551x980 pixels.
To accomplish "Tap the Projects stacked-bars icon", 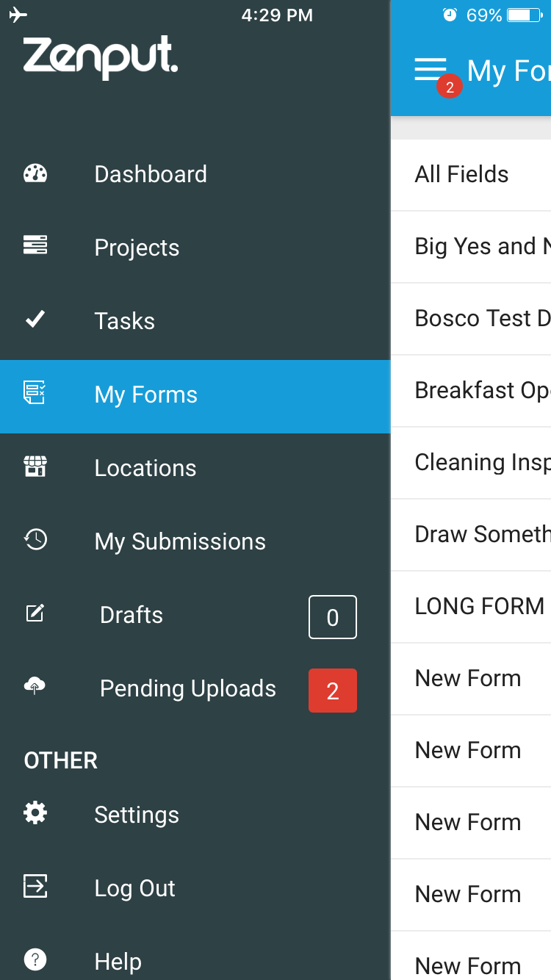I will (x=35, y=245).
